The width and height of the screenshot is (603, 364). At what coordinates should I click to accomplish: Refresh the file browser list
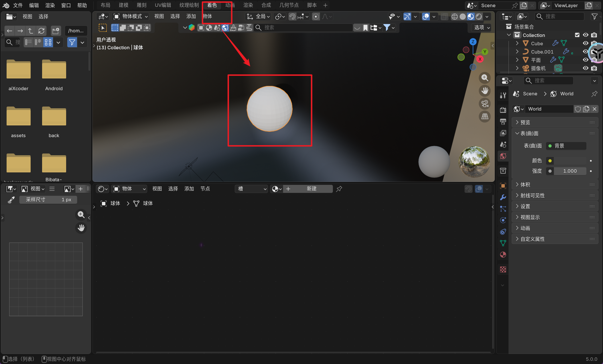point(41,30)
